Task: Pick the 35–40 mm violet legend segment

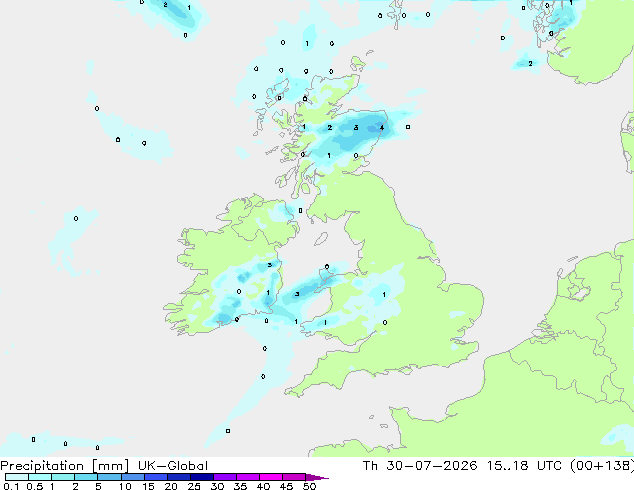Action: click(247, 477)
